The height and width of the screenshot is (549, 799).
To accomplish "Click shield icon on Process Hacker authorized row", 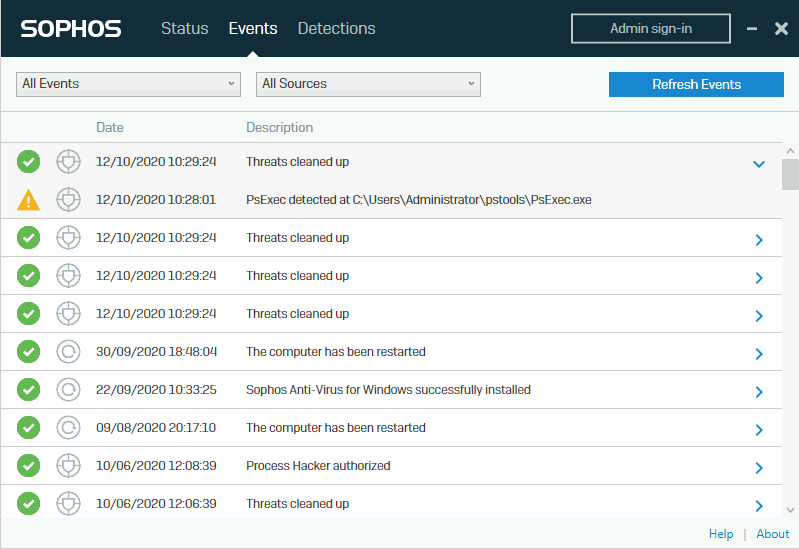I will 68,466.
